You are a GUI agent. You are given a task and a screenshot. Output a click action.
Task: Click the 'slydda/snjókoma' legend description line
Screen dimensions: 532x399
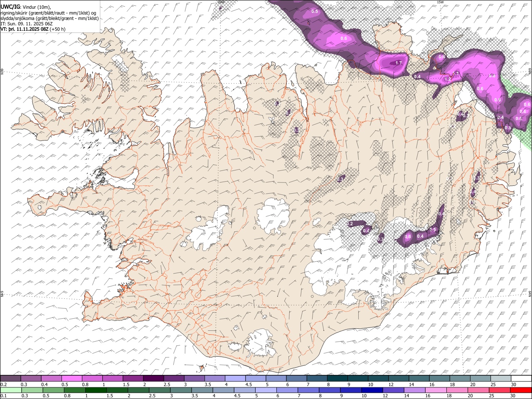coord(49,18)
